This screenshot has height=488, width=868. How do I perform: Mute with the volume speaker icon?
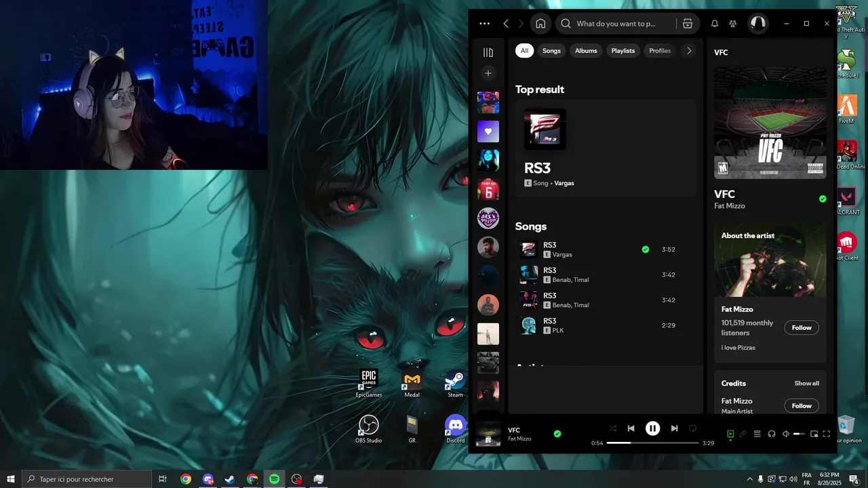(x=786, y=434)
